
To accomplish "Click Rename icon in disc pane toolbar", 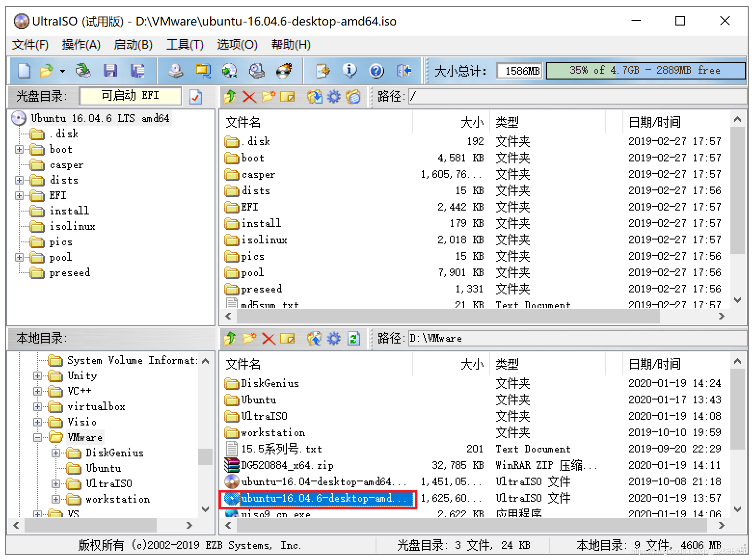I will 287,97.
